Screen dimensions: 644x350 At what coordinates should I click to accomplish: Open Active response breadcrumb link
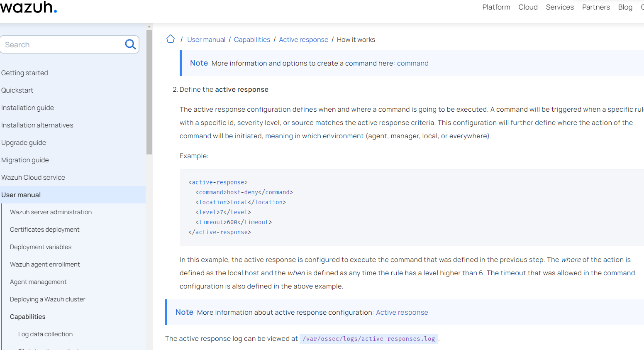(x=303, y=39)
